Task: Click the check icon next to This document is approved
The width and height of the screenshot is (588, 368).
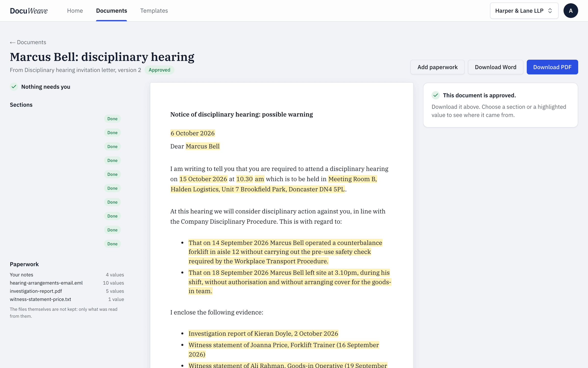Action: (x=436, y=95)
